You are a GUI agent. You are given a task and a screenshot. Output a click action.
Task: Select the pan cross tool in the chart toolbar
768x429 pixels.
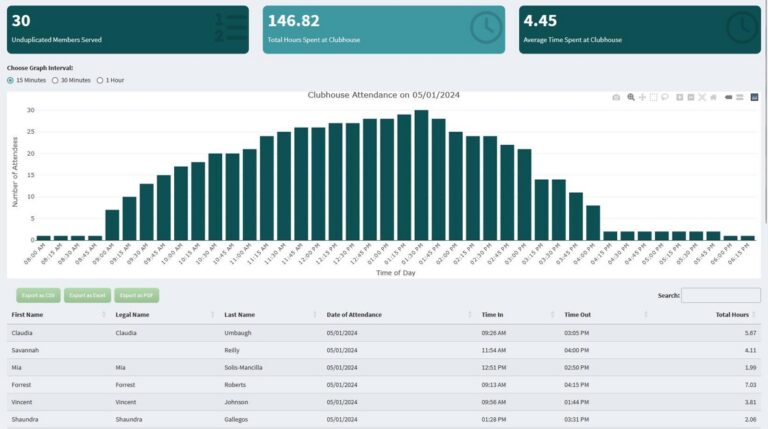[x=642, y=97]
